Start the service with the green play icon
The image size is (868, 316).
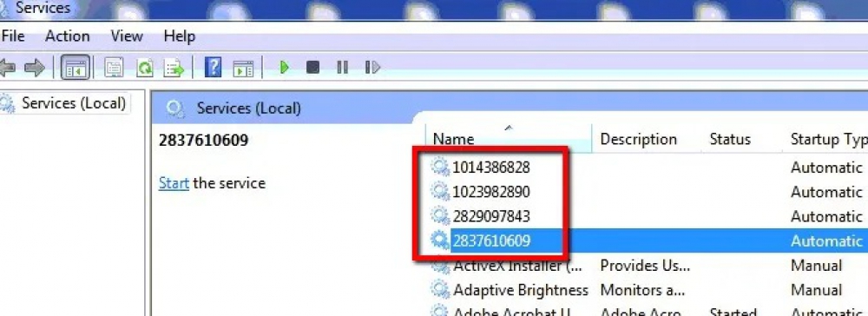[x=284, y=68]
